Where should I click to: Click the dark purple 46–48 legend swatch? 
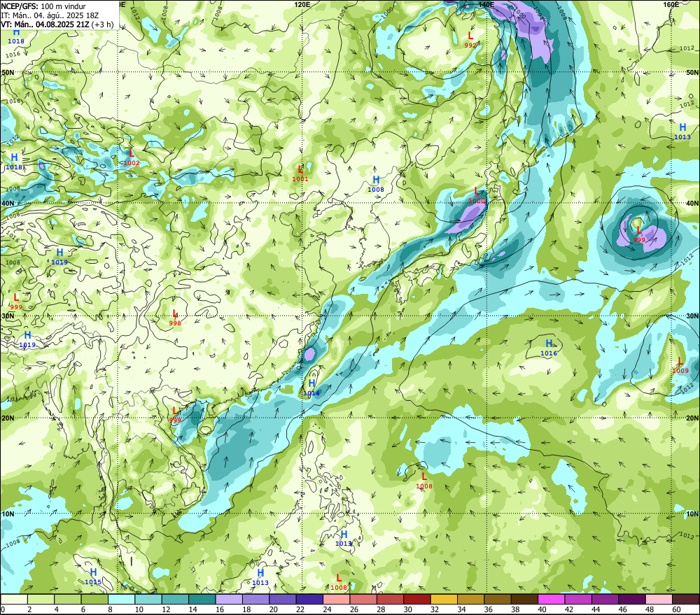[631, 599]
